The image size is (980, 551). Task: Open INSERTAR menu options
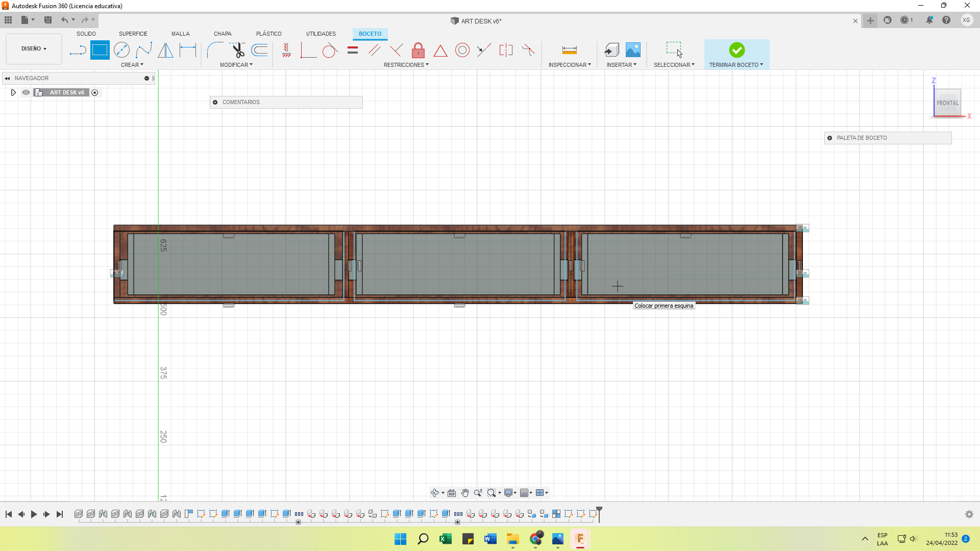[621, 65]
